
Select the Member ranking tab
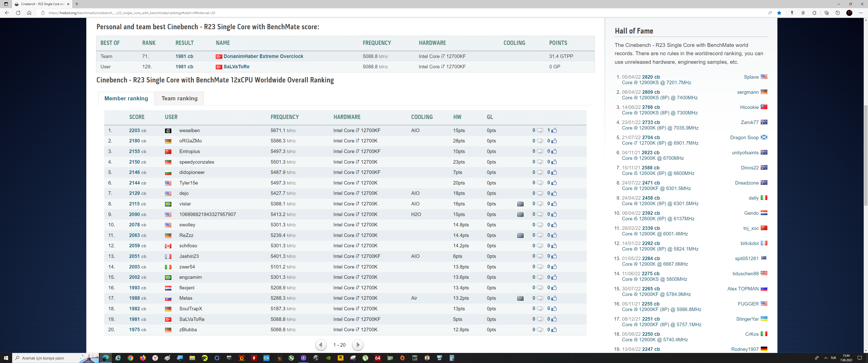(126, 98)
